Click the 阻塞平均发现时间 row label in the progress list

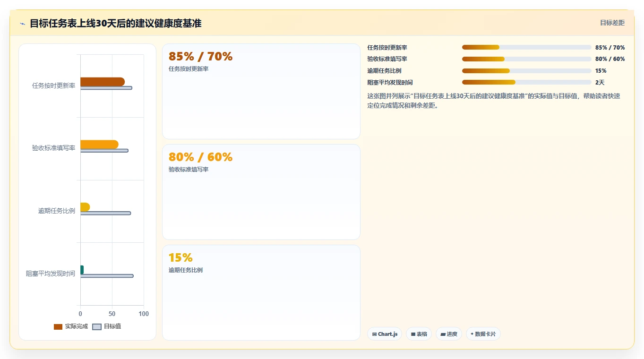point(390,82)
